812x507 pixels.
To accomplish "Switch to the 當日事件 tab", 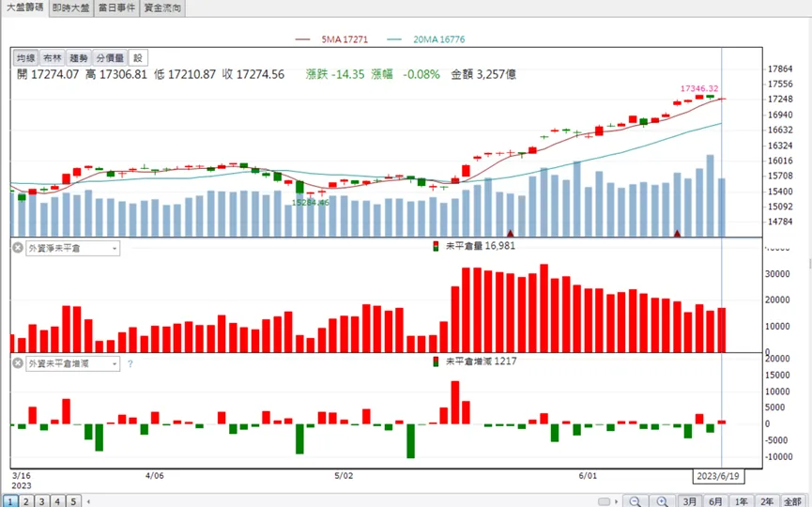I will [x=116, y=8].
